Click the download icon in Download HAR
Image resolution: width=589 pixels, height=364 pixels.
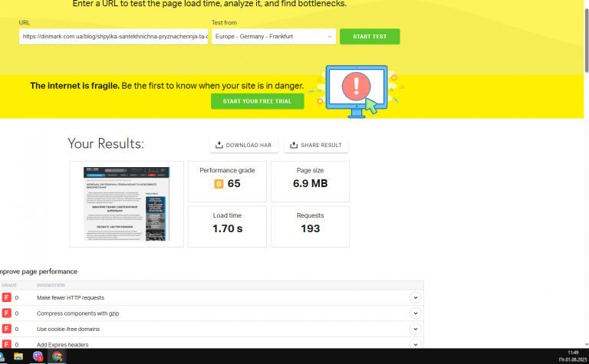[219, 145]
